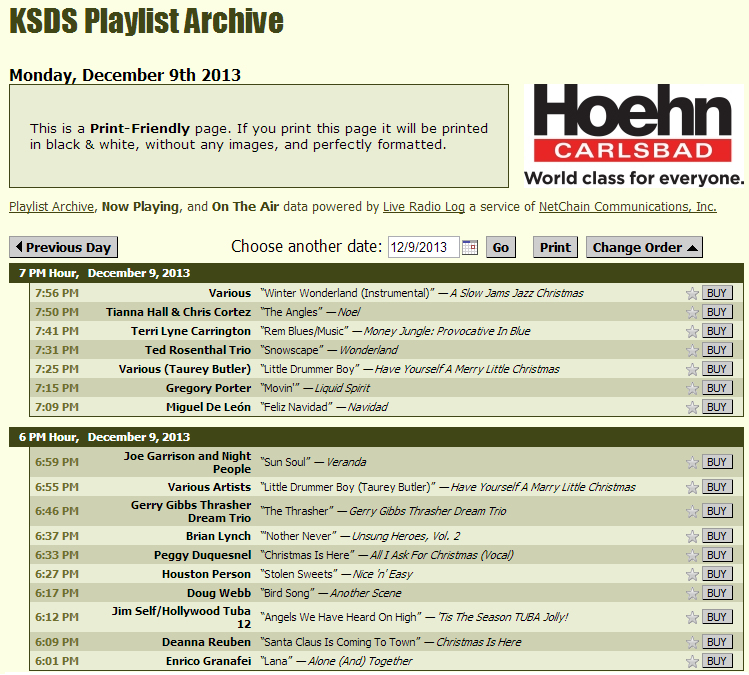Buy Sun Soul by Joe Garrison

(x=717, y=462)
